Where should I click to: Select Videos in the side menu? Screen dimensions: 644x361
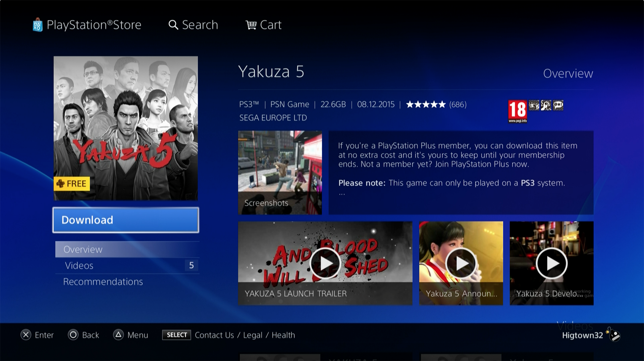coord(127,266)
